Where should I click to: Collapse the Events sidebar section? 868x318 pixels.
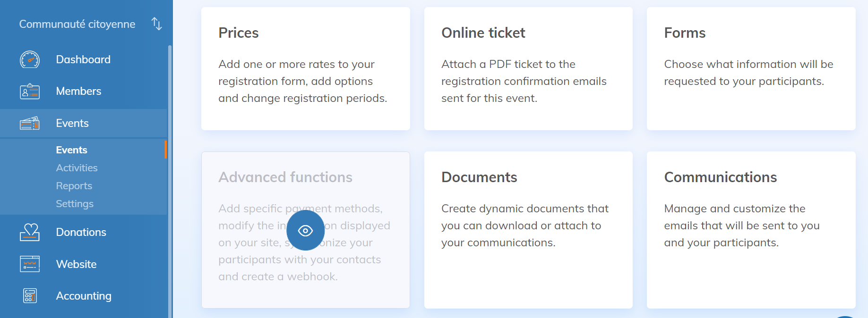point(72,123)
